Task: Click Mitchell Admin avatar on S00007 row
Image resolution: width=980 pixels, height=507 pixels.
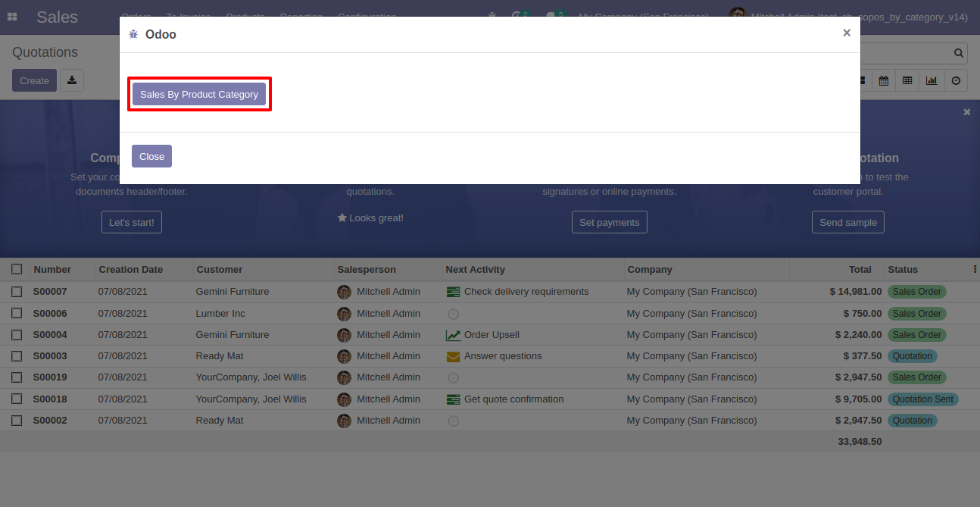Action: coord(345,292)
